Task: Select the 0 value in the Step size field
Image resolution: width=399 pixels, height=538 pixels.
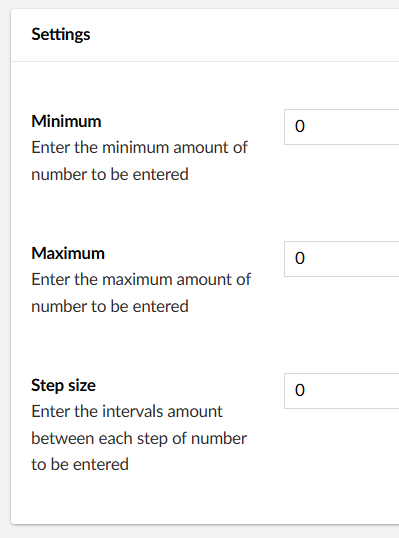Action: coord(300,390)
